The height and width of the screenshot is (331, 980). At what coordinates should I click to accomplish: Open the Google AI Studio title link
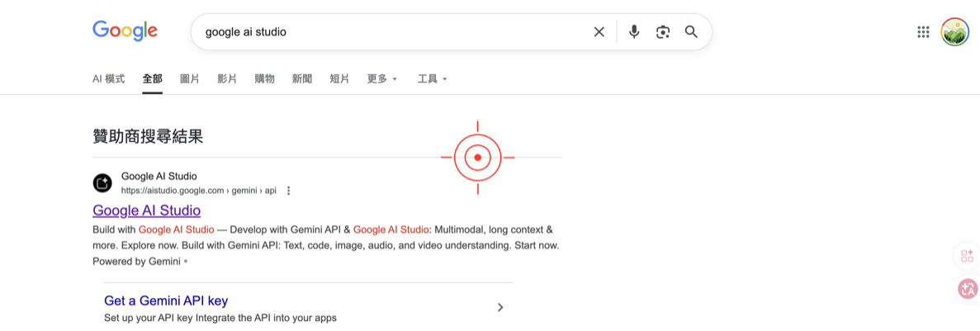point(147,210)
